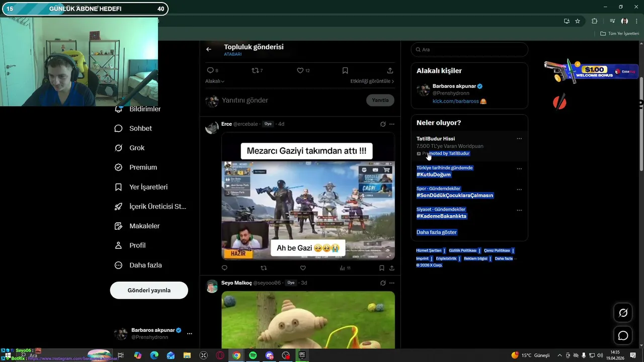Open options for #KutluDoğum trend

pos(519,168)
